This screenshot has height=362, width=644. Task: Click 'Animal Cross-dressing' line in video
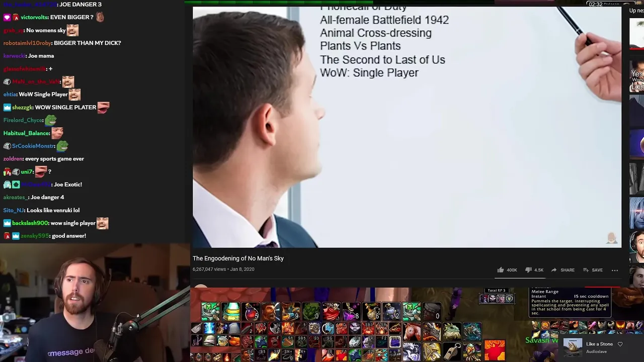(x=376, y=33)
